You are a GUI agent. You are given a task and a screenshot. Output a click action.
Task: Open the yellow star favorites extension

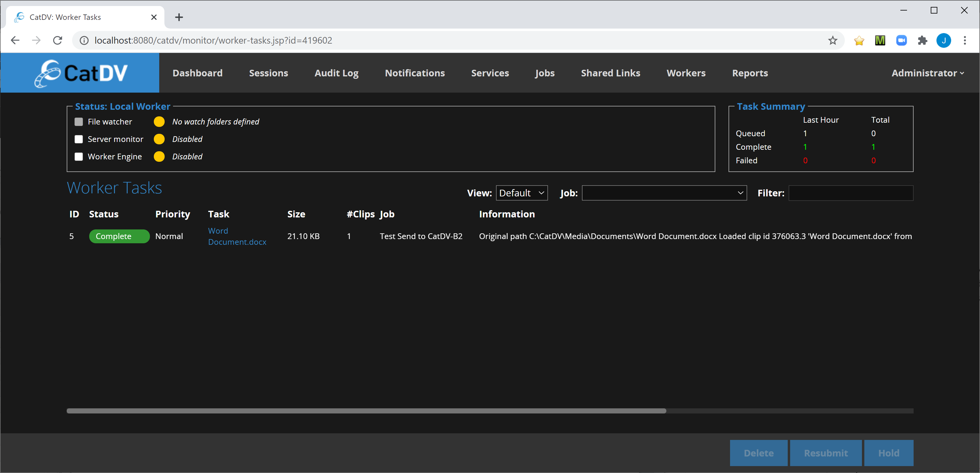point(859,40)
